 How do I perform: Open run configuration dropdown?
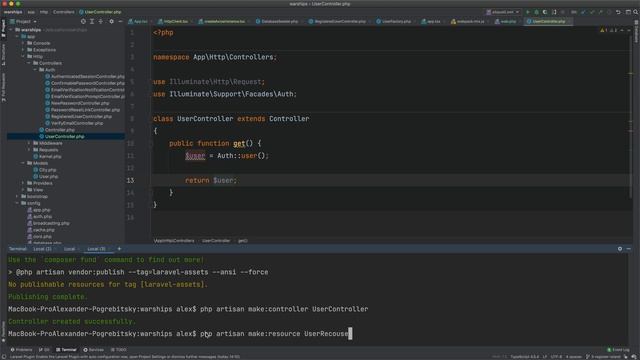click(503, 12)
